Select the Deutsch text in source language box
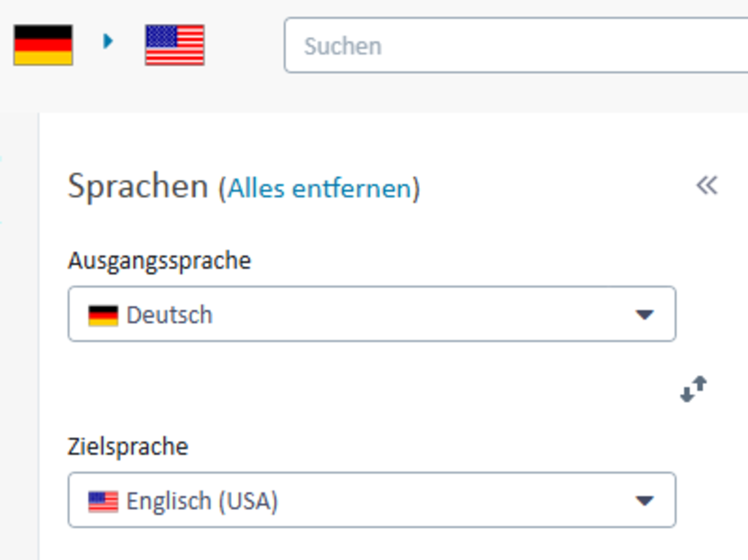The height and width of the screenshot is (560, 748). [x=169, y=315]
